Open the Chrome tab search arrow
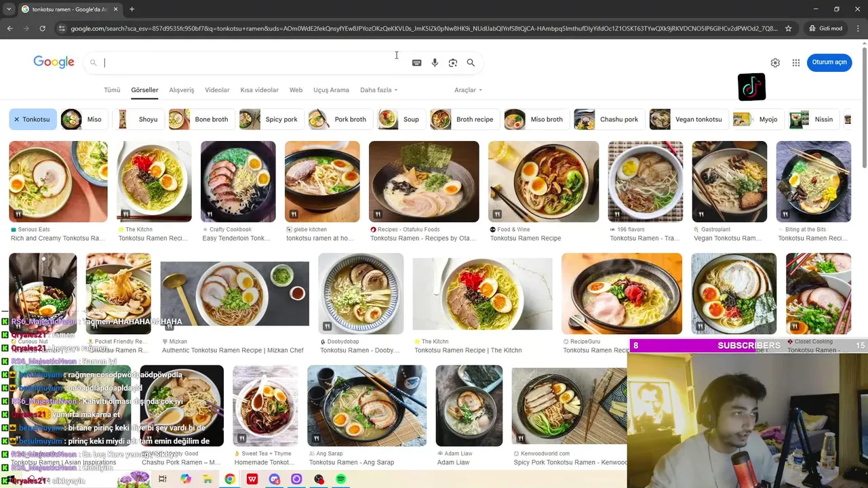Screen dimensions: 868x488 [x=9, y=9]
